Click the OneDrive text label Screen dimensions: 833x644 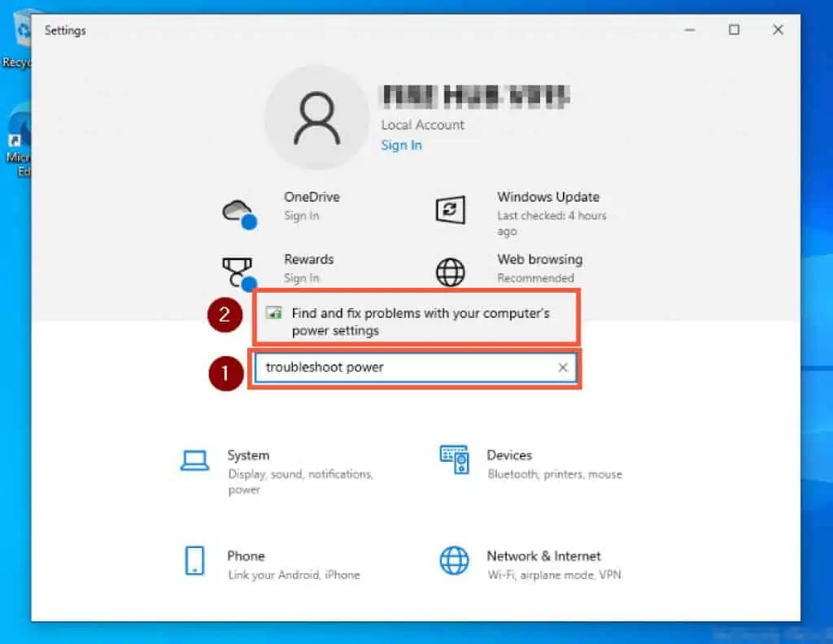point(312,197)
